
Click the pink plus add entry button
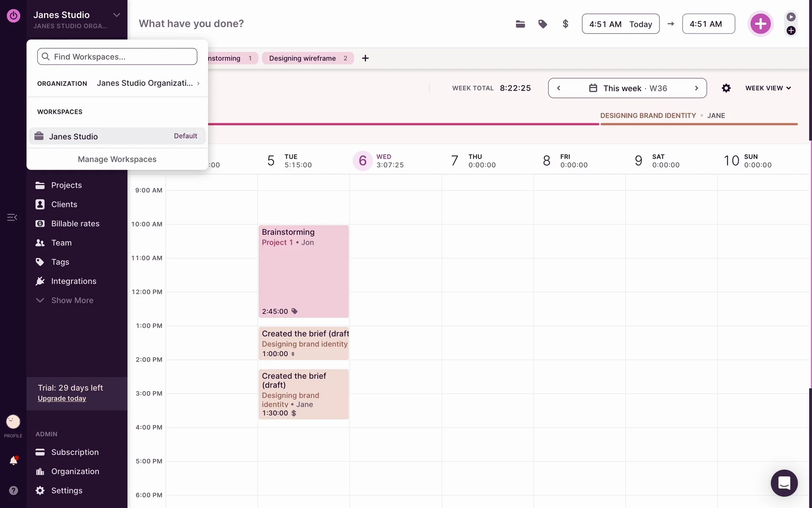pyautogui.click(x=760, y=24)
